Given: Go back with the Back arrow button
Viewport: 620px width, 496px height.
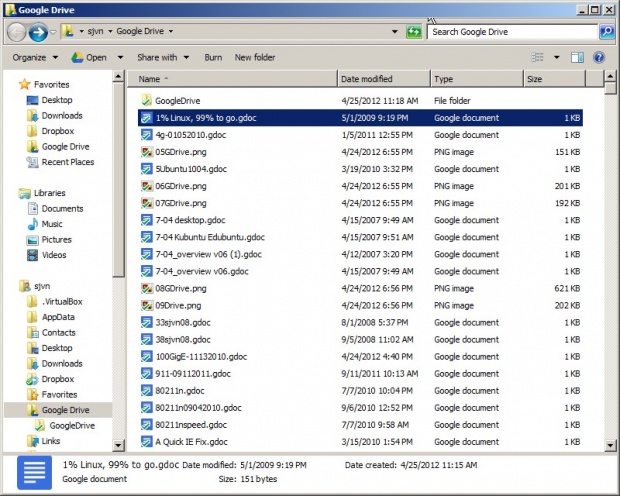Looking at the screenshot, I should [17, 32].
